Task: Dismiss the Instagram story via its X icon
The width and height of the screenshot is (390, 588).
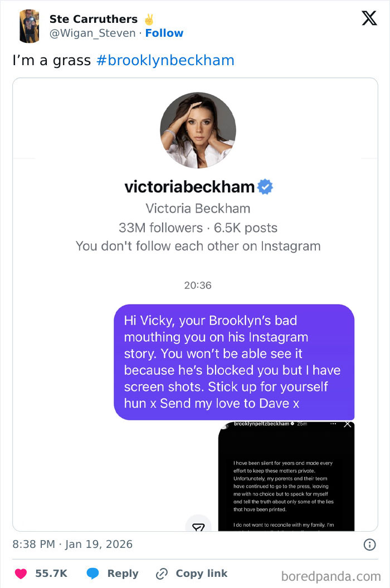Action: tap(348, 425)
